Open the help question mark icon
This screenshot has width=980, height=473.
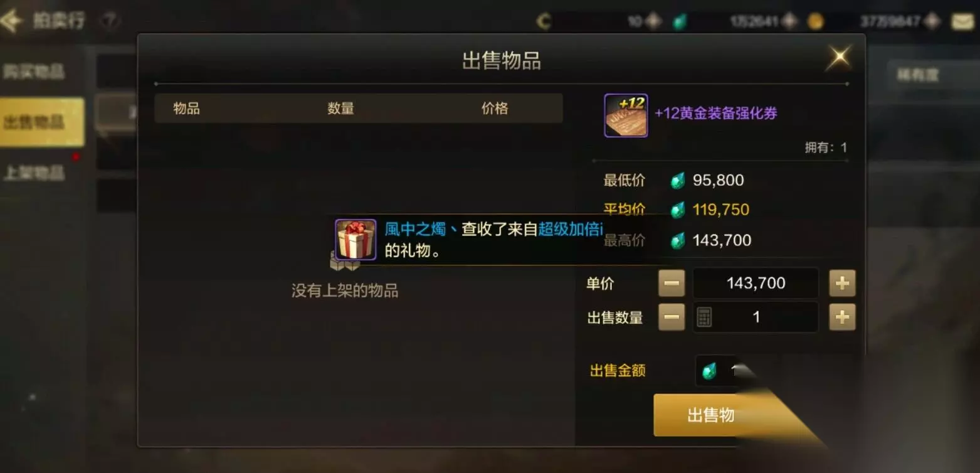[x=110, y=22]
